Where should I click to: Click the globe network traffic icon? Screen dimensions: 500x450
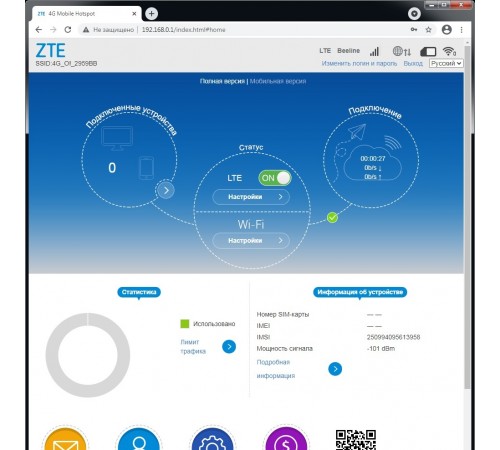(x=401, y=51)
